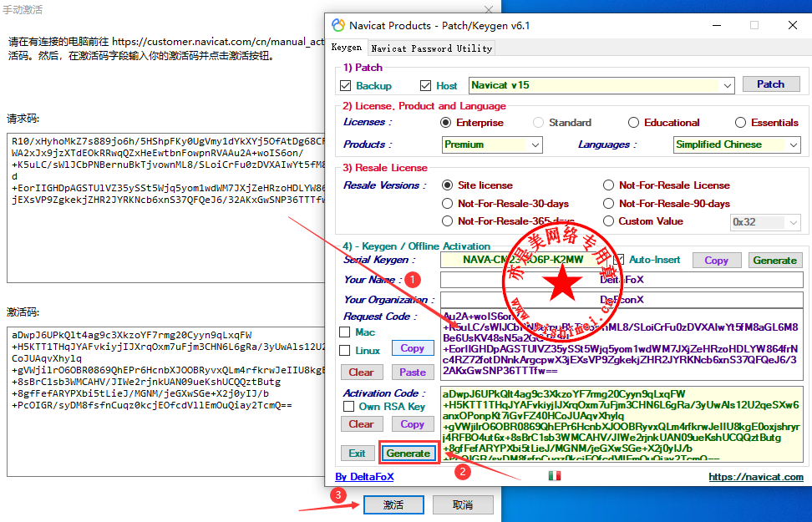Click Exit in the keygen window

click(x=357, y=454)
